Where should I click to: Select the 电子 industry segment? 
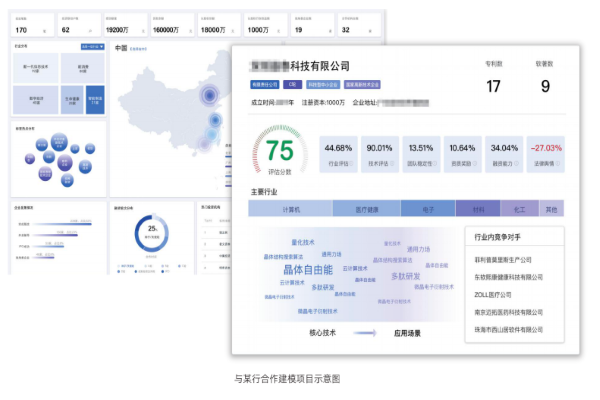pyautogui.click(x=427, y=209)
